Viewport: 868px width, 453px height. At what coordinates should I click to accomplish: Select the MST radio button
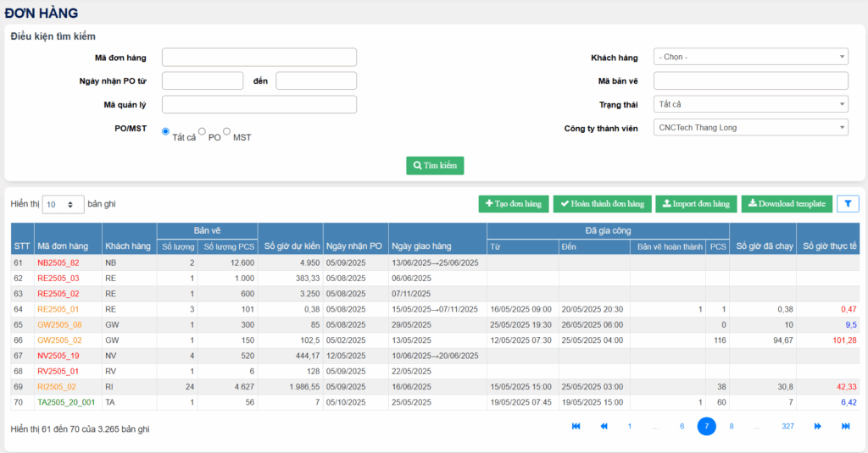227,131
